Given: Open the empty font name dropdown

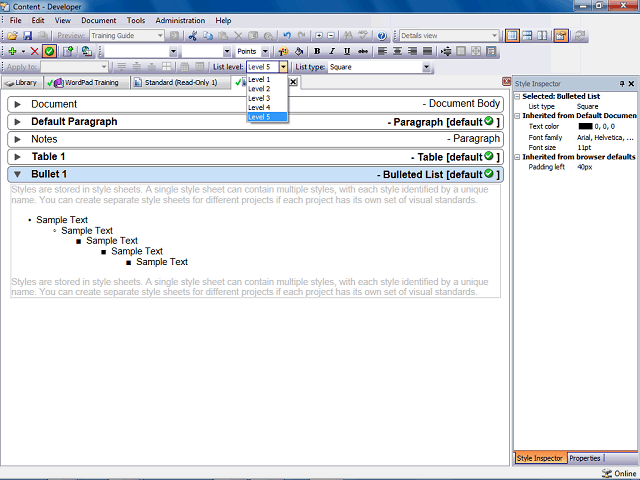Looking at the screenshot, I should pos(173,51).
